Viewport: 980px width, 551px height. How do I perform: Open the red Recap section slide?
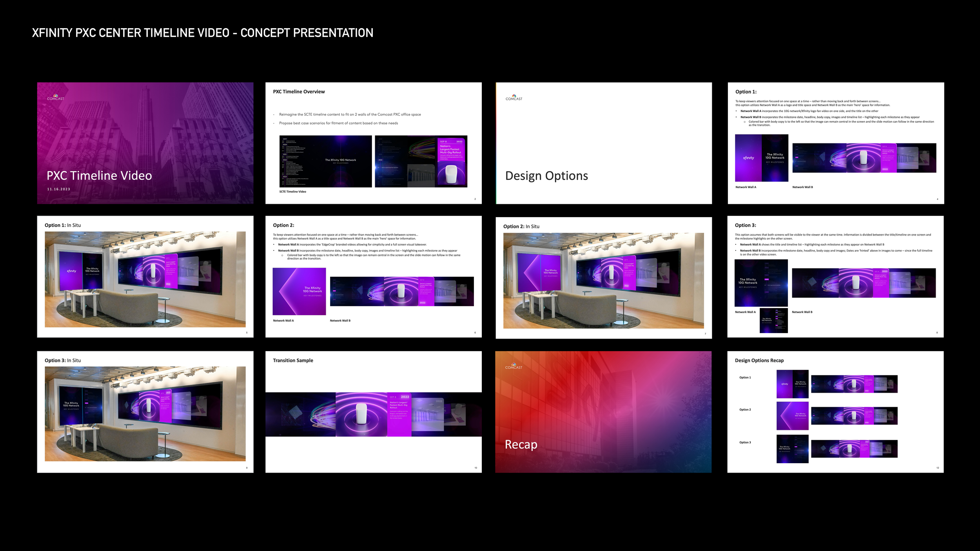[603, 412]
